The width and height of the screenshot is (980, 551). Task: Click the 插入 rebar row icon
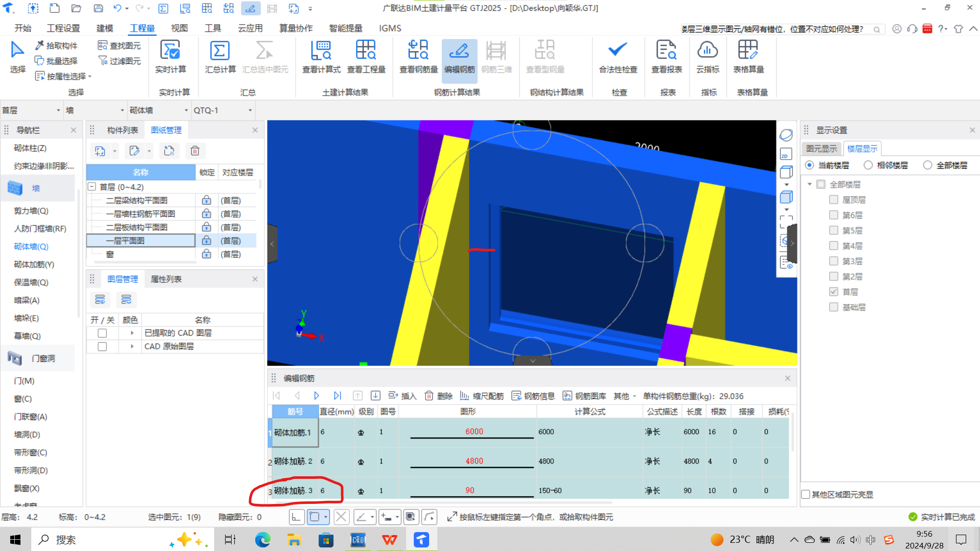pyautogui.click(x=393, y=395)
